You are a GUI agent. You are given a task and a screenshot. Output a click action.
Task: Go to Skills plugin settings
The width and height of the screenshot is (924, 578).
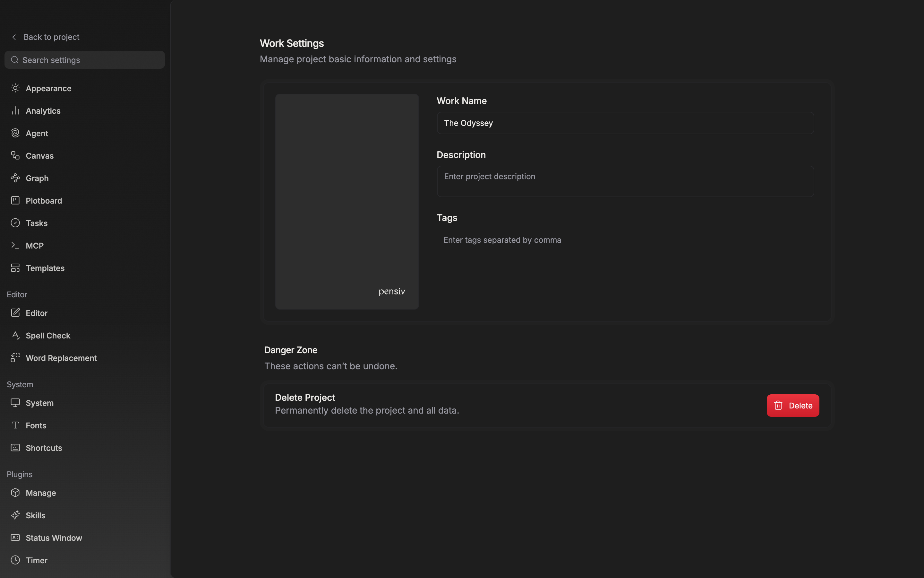click(84, 515)
